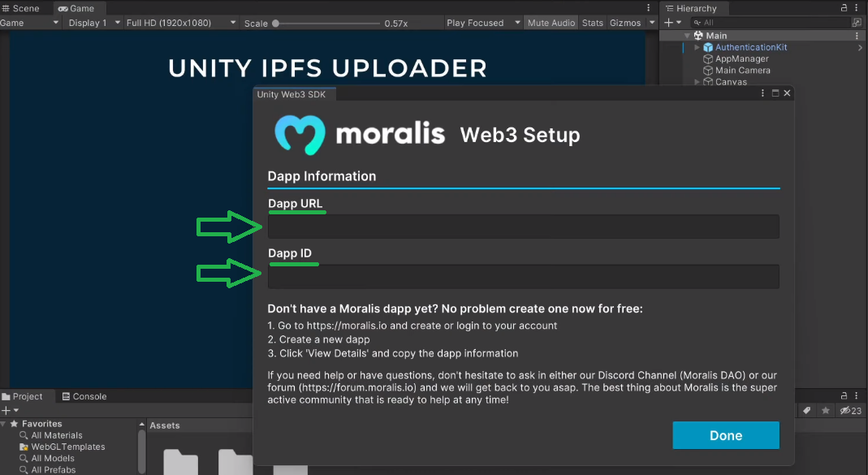Open the Hierarchy tab
Image resolution: width=868 pixels, height=475 pixels.
(x=692, y=8)
